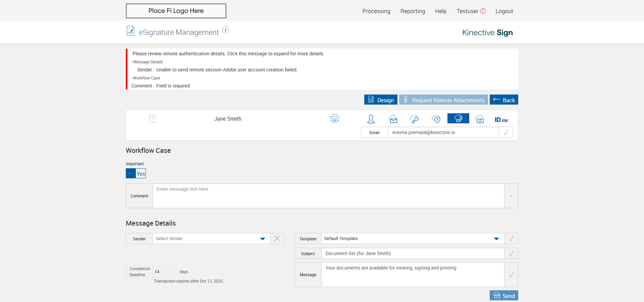Click the Design button
Image resolution: width=644 pixels, height=302 pixels.
pos(381,100)
